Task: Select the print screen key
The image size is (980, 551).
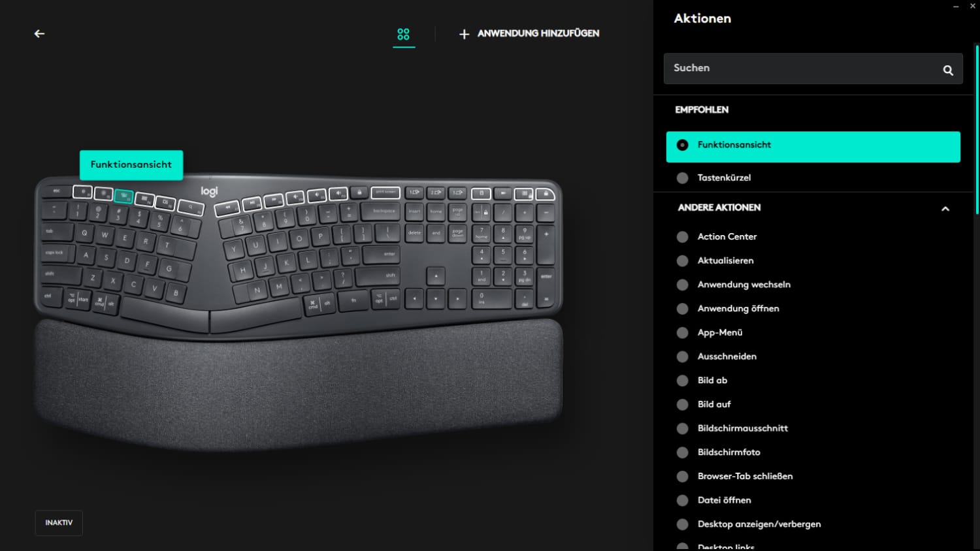Action: pos(385,192)
